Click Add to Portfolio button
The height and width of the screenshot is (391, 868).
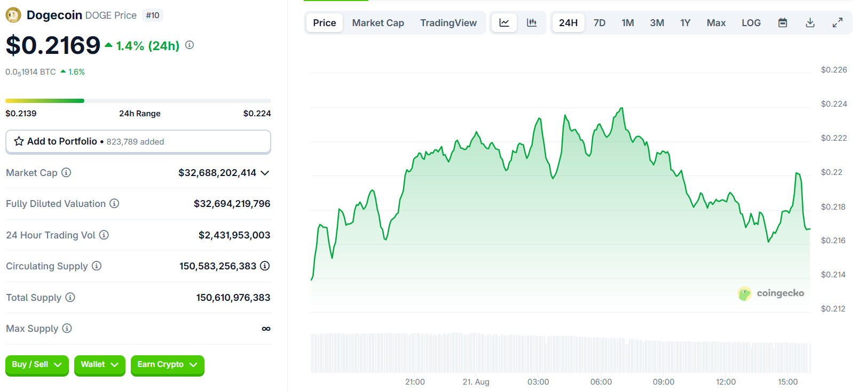tap(138, 141)
